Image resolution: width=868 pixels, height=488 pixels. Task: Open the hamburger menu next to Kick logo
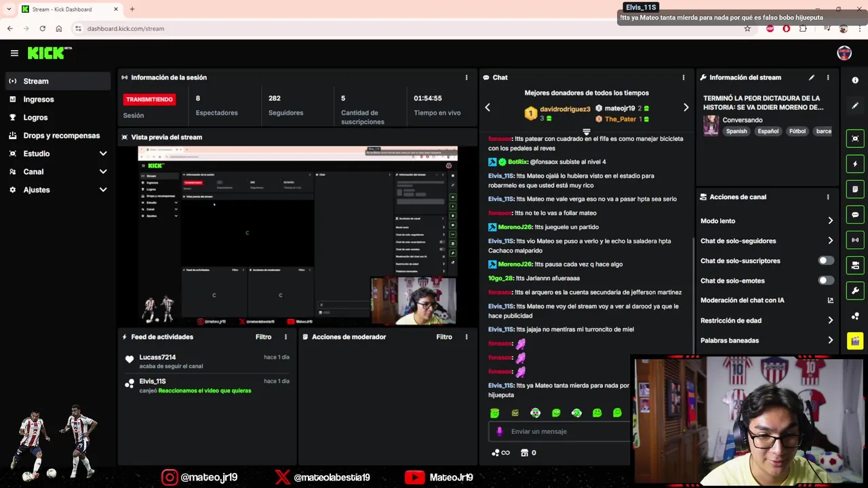tap(14, 53)
